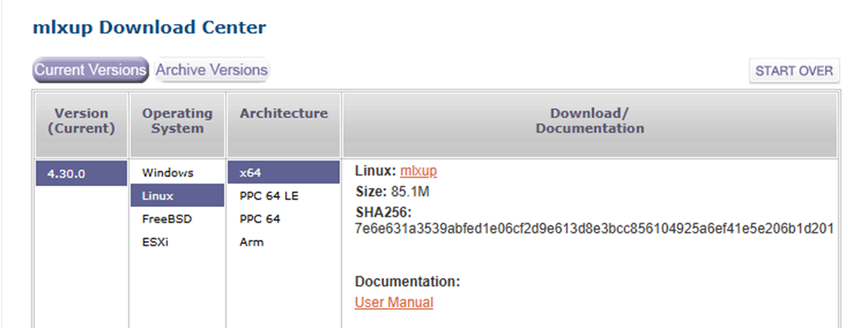
Task: Select the PPC 64 LE architecture
Action: [268, 196]
